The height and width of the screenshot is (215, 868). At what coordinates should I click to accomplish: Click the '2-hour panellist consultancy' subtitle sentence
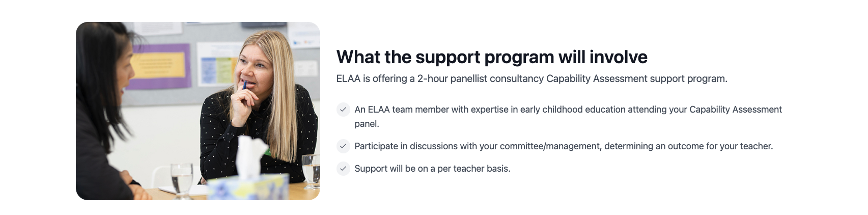tap(531, 79)
